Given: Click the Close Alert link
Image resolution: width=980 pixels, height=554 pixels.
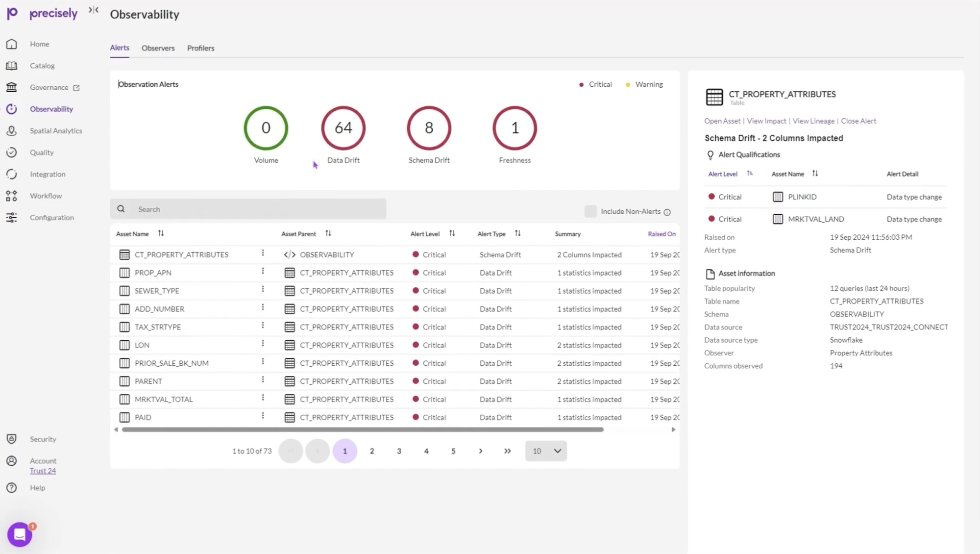Looking at the screenshot, I should point(858,121).
